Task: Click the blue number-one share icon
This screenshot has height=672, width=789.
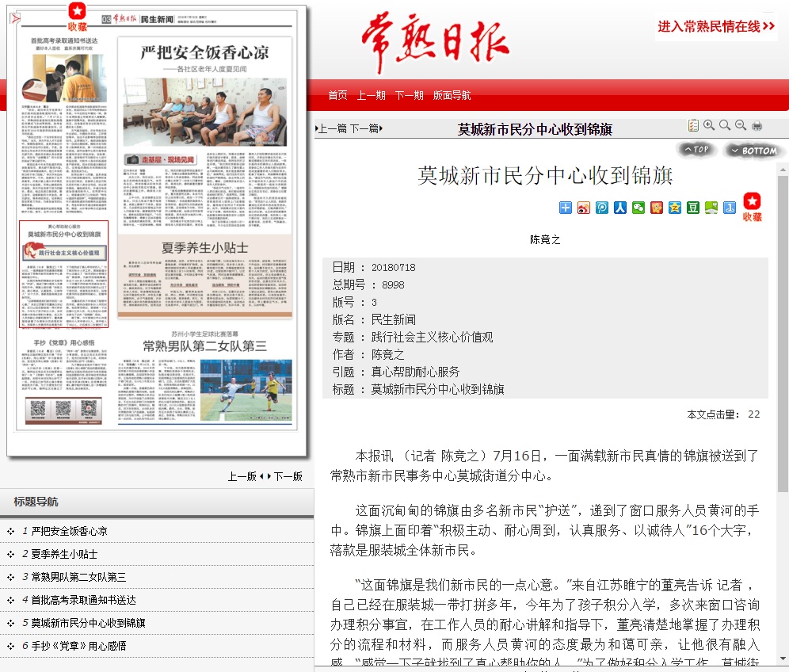Action: coord(729,208)
